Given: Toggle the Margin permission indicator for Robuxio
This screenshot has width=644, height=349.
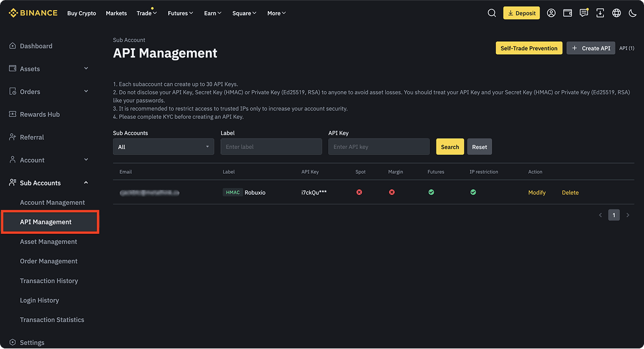Looking at the screenshot, I should point(392,192).
